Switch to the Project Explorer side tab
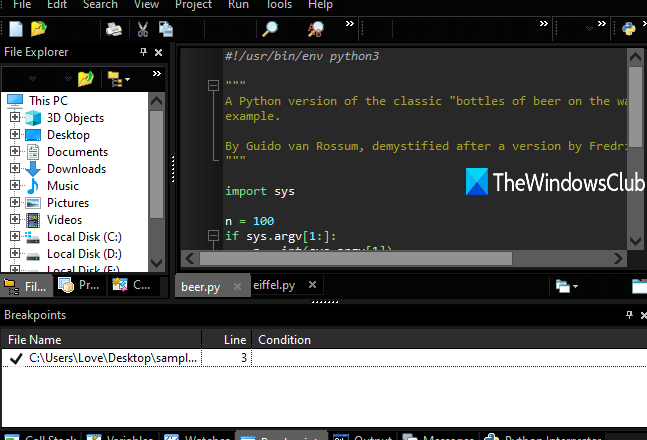Image resolution: width=647 pixels, height=440 pixels. coord(80,285)
